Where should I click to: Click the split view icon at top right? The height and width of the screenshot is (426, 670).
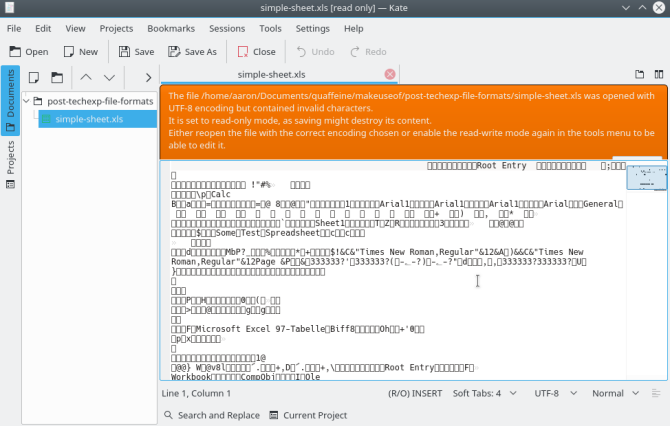click(x=659, y=74)
